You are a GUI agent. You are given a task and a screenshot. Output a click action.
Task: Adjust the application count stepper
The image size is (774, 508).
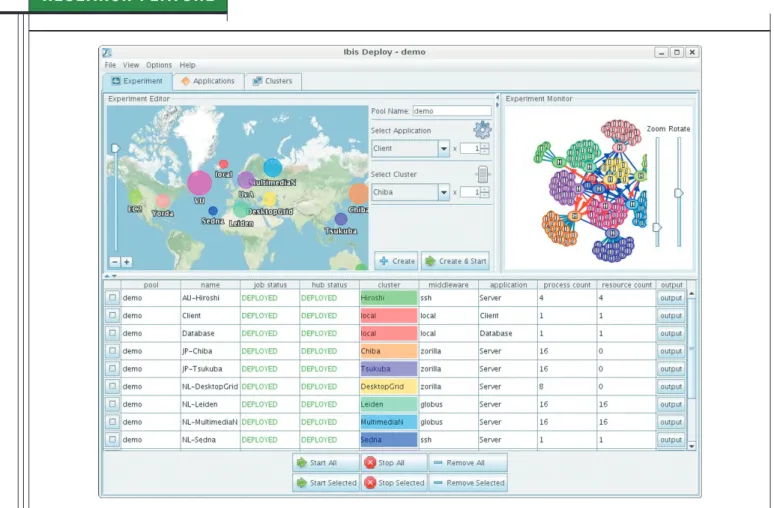click(485, 149)
